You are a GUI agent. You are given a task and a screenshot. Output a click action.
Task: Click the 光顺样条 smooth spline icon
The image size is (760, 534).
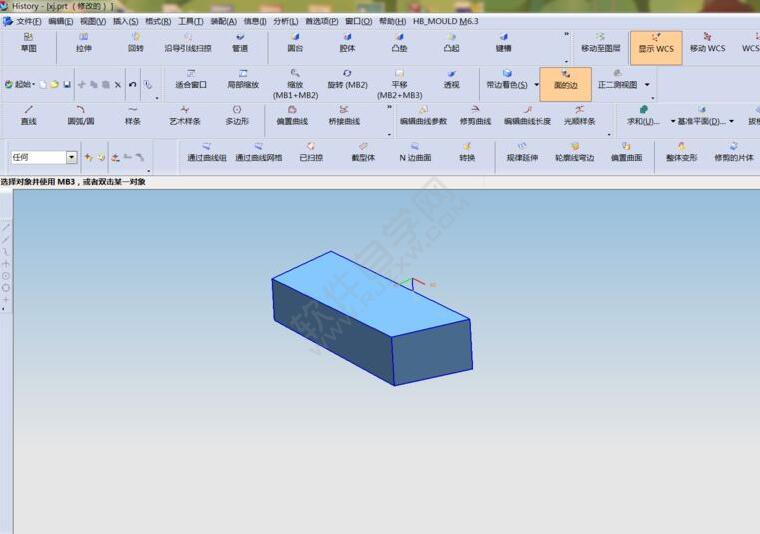coord(579,115)
